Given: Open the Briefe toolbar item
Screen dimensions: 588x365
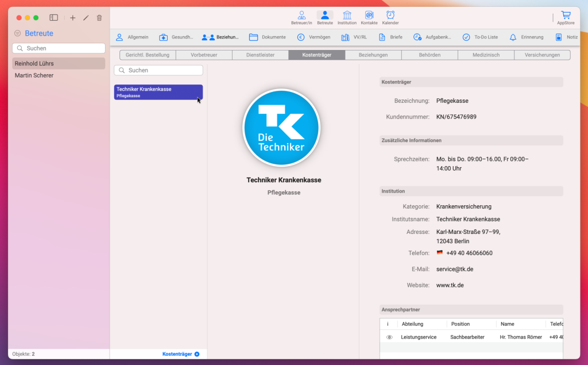Looking at the screenshot, I should tap(390, 37).
